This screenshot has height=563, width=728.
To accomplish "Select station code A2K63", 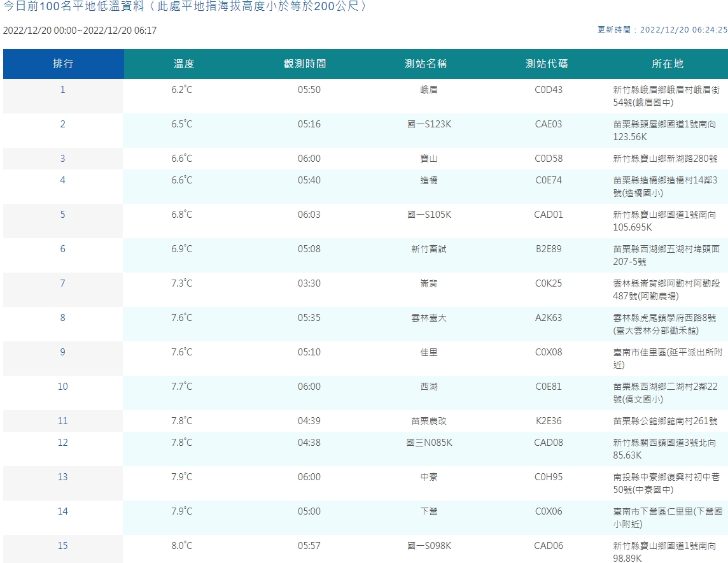I will (x=549, y=318).
